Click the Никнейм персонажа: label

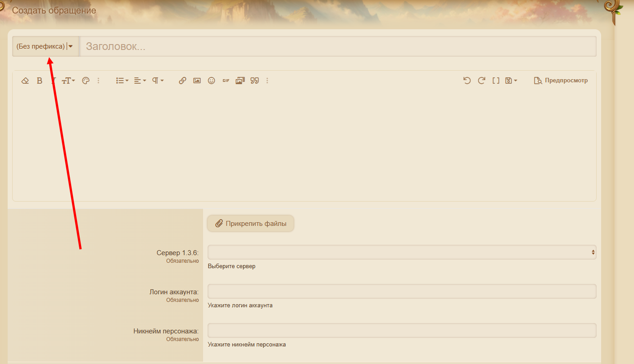click(x=166, y=331)
